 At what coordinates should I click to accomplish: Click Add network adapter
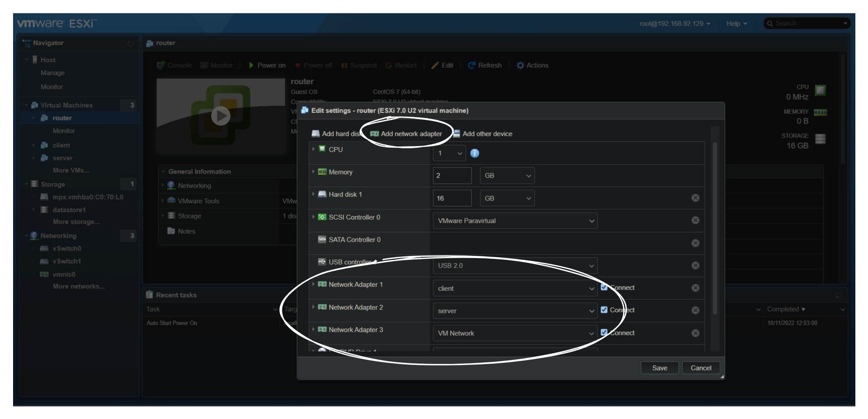406,134
